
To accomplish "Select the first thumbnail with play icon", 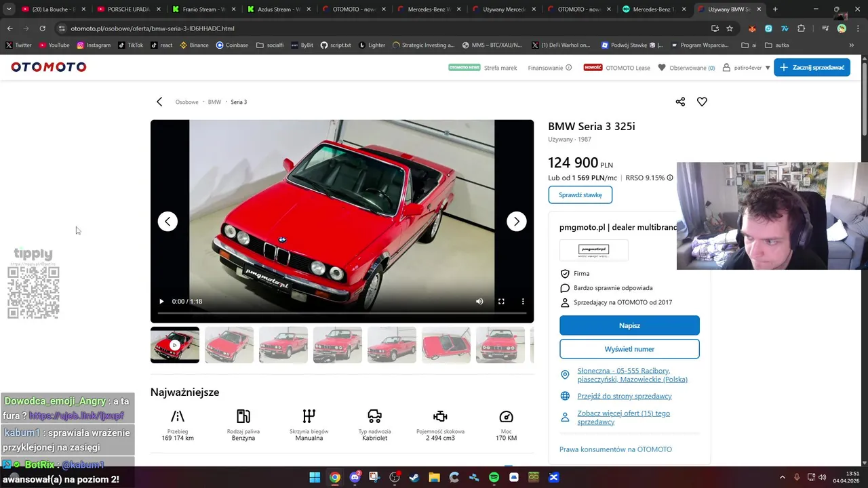I will click(175, 345).
